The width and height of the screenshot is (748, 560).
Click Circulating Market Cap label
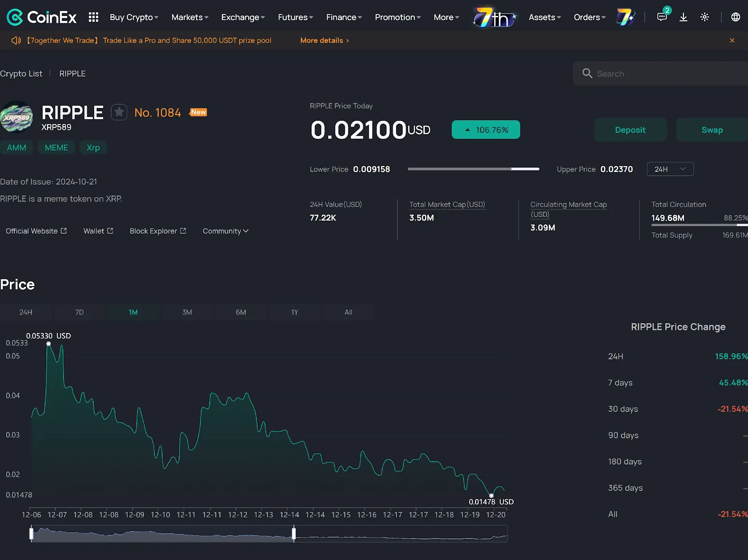pyautogui.click(x=568, y=209)
